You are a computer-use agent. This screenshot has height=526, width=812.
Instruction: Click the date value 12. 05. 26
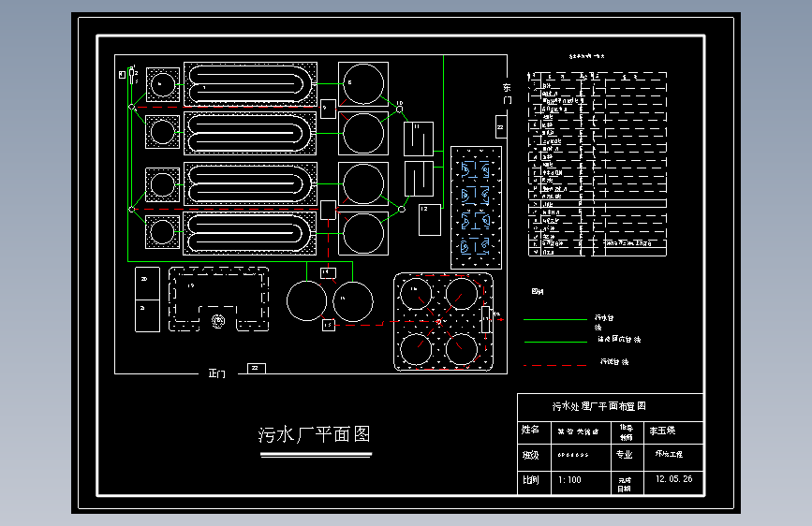[673, 479]
